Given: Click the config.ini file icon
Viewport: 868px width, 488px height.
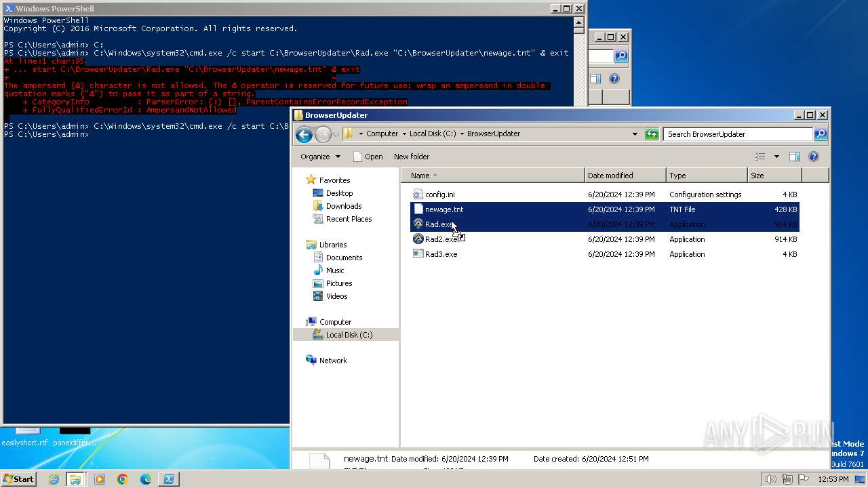Looking at the screenshot, I should pyautogui.click(x=418, y=195).
